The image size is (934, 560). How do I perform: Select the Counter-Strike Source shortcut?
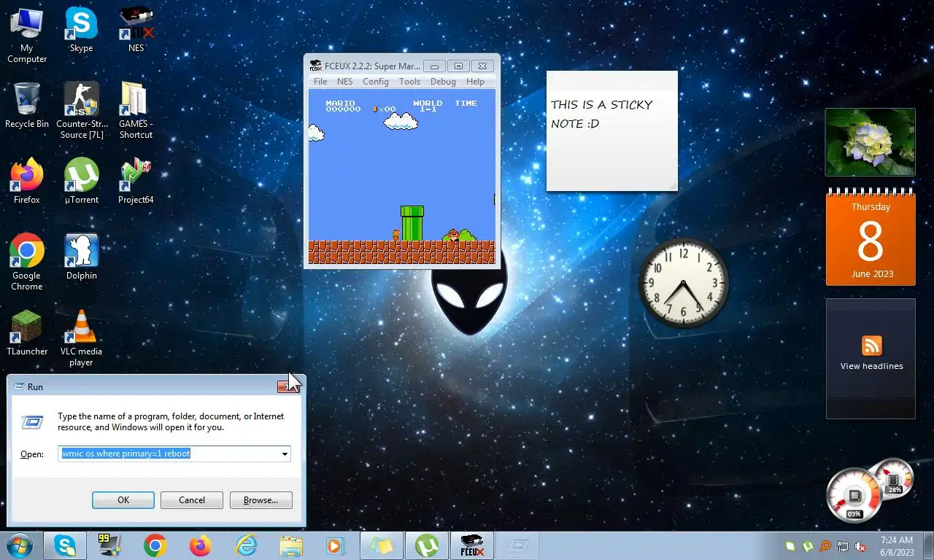81,111
